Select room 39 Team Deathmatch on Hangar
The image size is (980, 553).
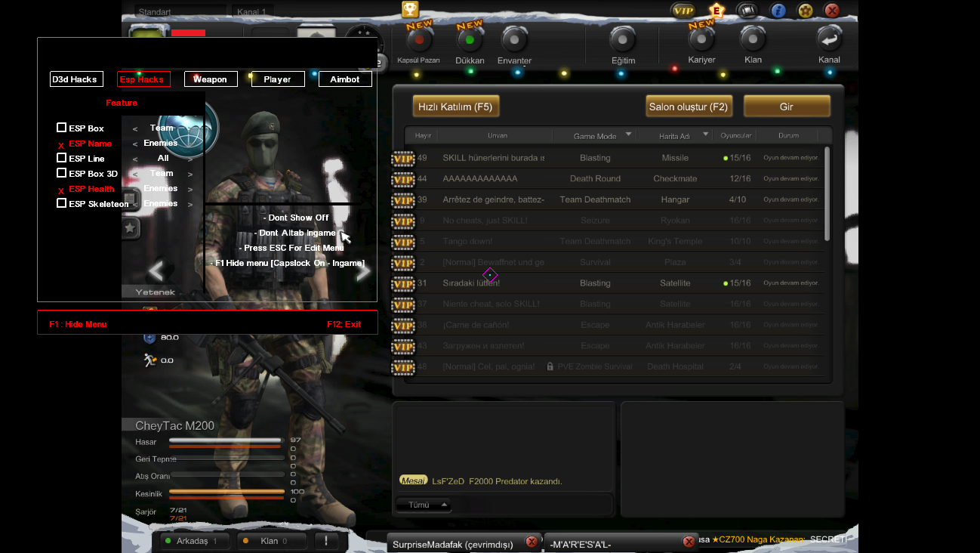(616, 199)
